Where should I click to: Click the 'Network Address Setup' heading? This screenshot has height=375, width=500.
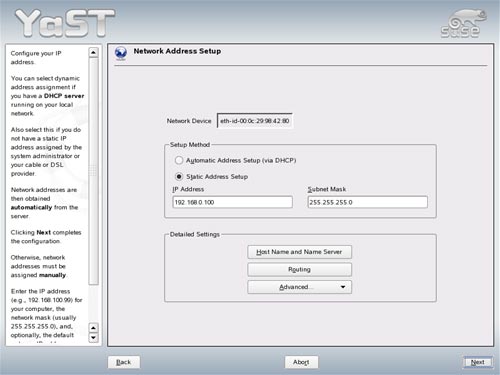click(177, 51)
